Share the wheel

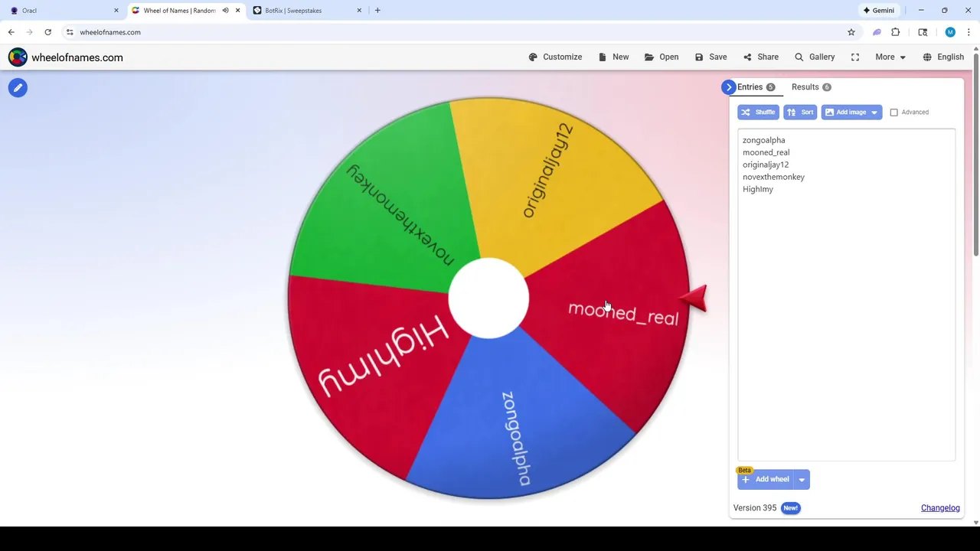[760, 57]
